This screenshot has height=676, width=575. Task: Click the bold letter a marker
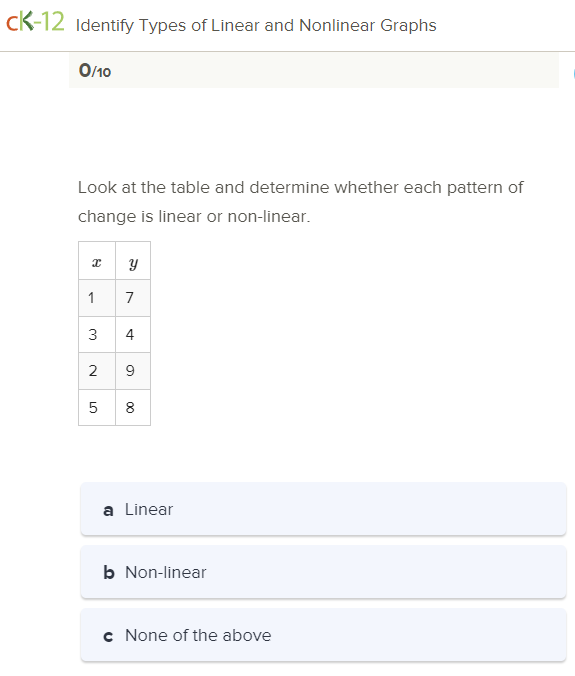(x=108, y=510)
